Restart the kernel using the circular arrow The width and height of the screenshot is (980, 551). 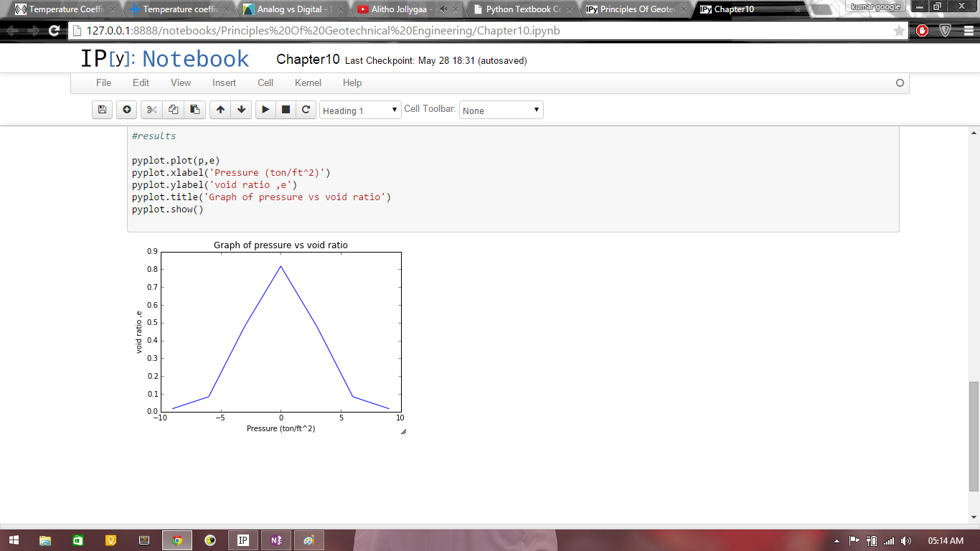[x=306, y=110]
